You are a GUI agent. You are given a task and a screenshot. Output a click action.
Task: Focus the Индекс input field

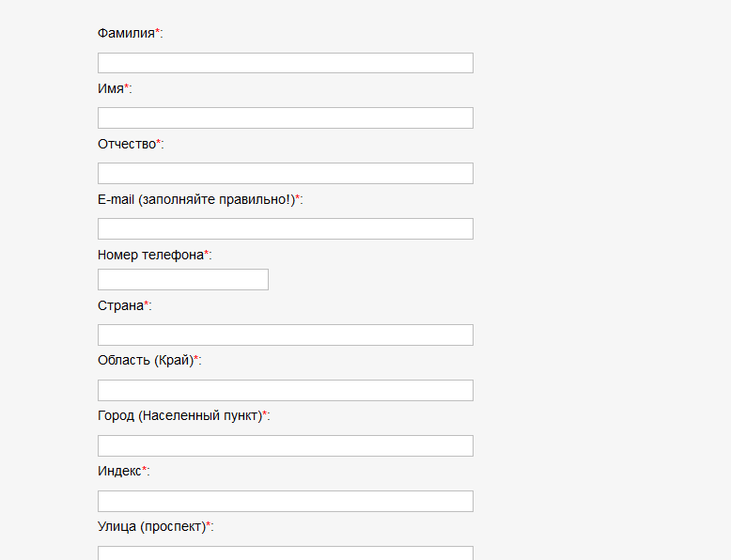pyautogui.click(x=285, y=502)
